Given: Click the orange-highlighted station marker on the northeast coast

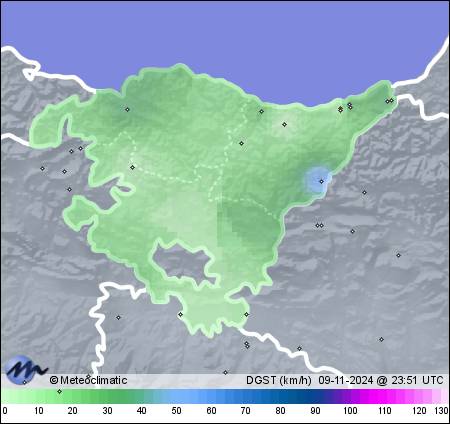Looking at the screenshot, I should [x=340, y=109].
